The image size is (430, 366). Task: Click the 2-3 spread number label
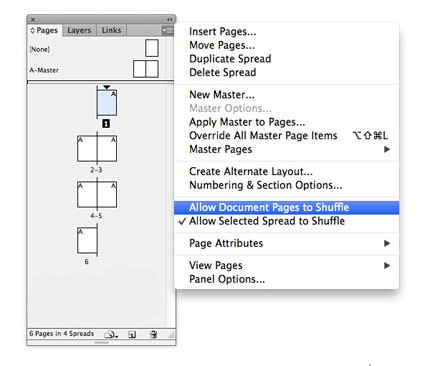pyautogui.click(x=96, y=170)
